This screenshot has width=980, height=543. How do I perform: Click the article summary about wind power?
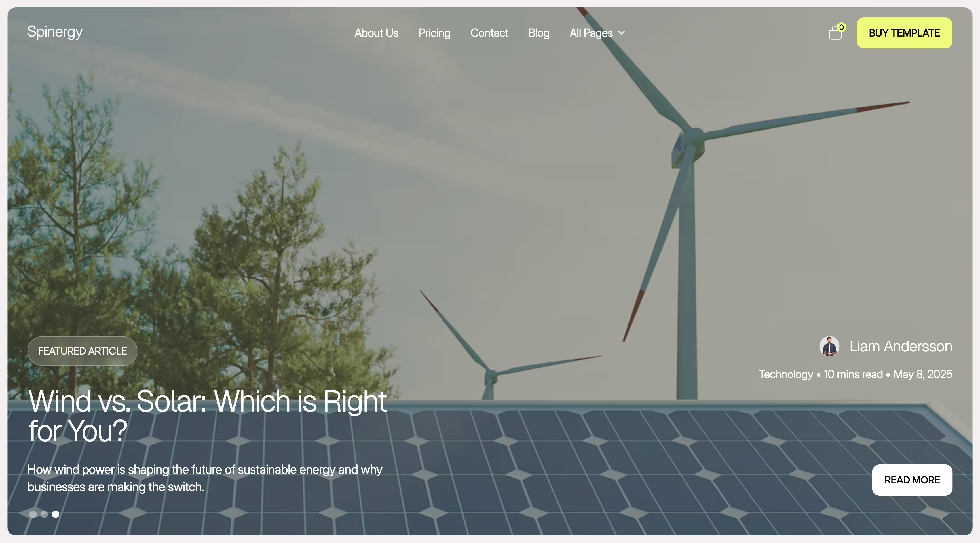click(205, 478)
